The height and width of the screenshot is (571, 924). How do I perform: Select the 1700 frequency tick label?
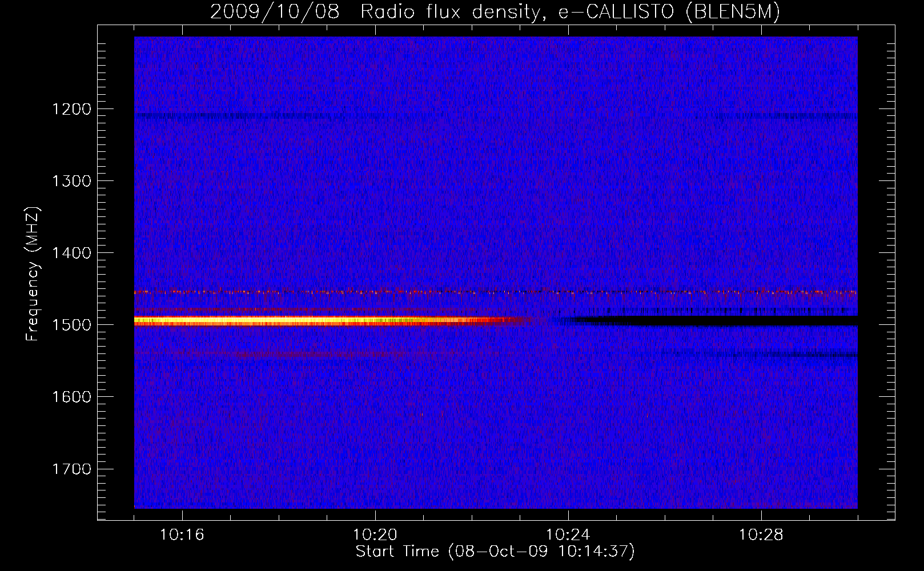pyautogui.click(x=71, y=469)
